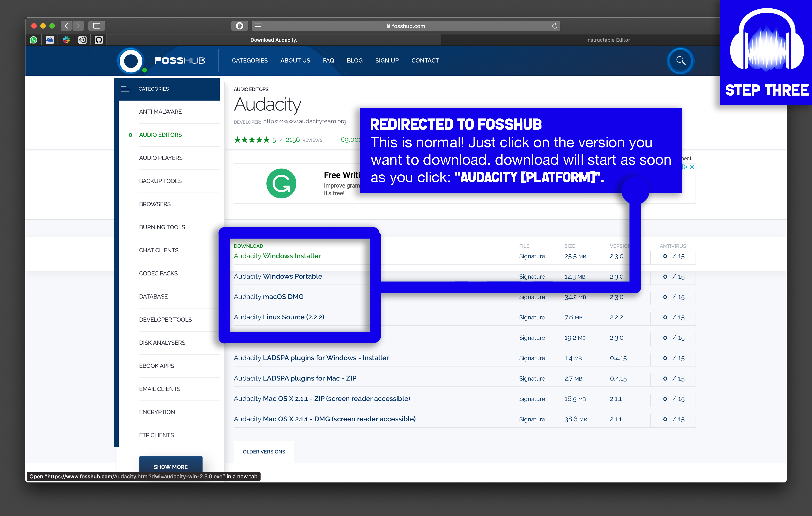
Task: Select DISK ANALYSERS category
Action: click(162, 343)
